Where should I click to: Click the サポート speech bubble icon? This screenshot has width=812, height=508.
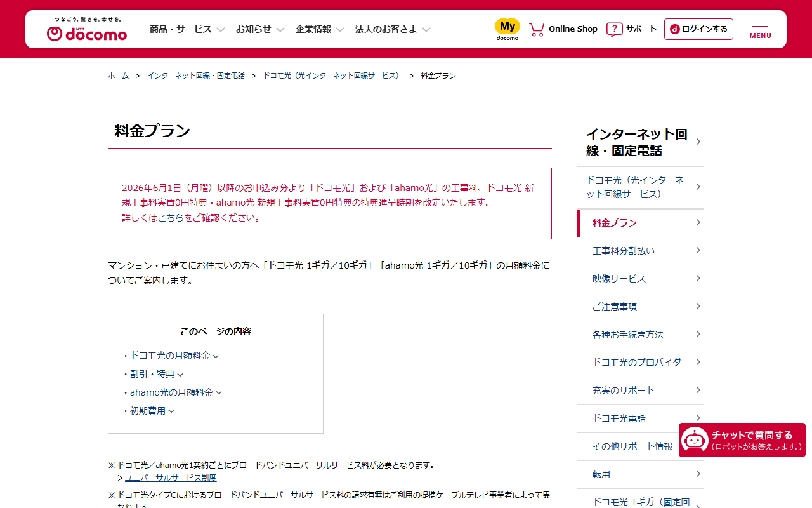(615, 29)
